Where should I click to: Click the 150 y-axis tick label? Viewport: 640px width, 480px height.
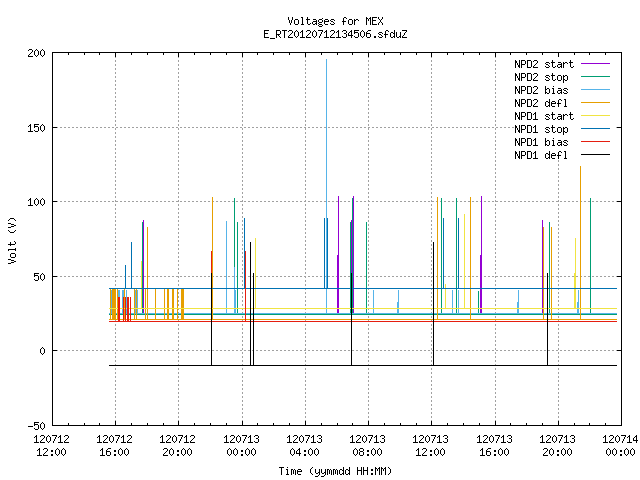[36, 128]
